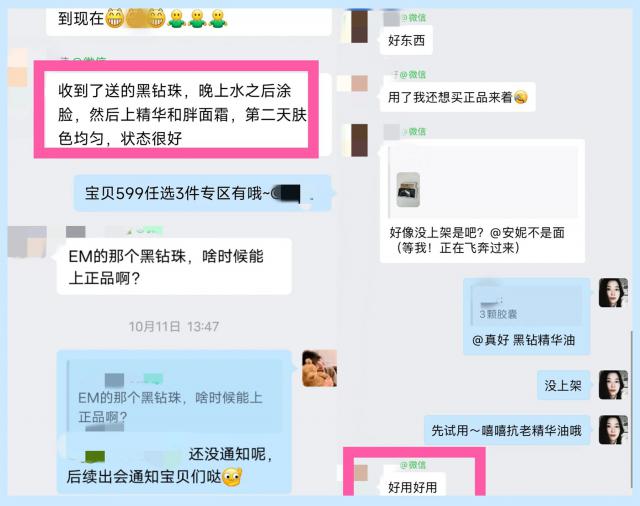Viewport: 640px width, 506px height.
Task: Tap the woman avatar beside 没上架 message
Action: pos(613,385)
